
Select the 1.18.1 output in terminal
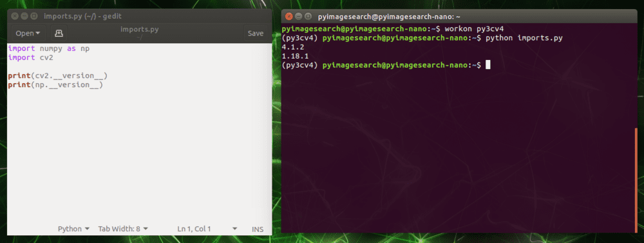pyautogui.click(x=296, y=56)
